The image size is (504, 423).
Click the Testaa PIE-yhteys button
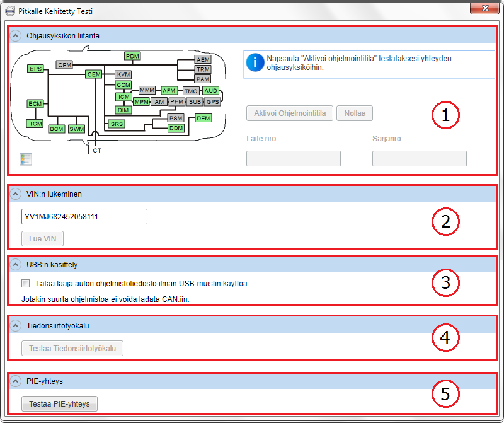tap(59, 403)
